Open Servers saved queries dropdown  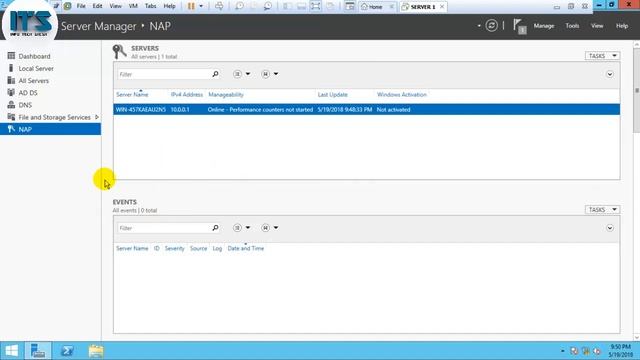(x=270, y=74)
